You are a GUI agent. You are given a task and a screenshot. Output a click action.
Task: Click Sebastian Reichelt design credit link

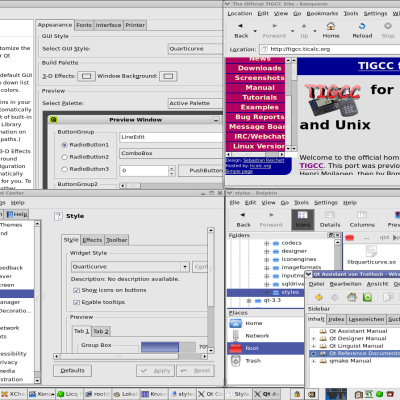pos(264,160)
